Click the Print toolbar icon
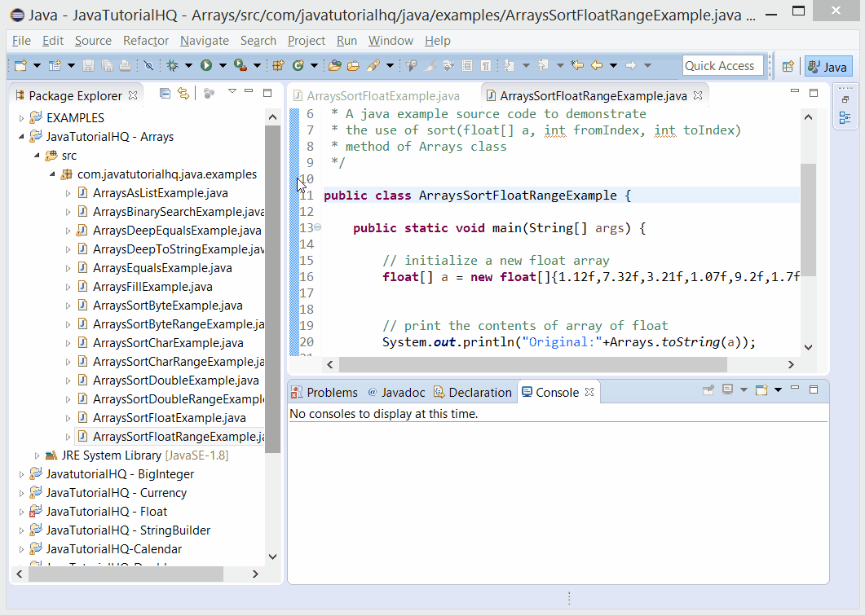 (x=126, y=66)
